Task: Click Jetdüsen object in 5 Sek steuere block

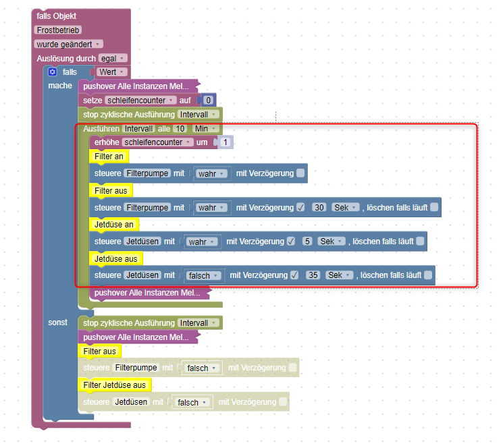Action: 142,242
